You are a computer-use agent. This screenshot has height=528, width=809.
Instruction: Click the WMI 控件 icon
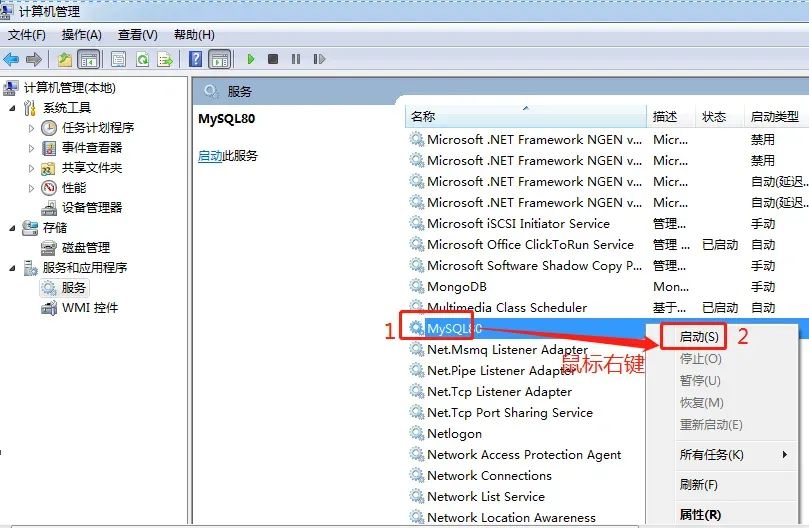pyautogui.click(x=49, y=308)
